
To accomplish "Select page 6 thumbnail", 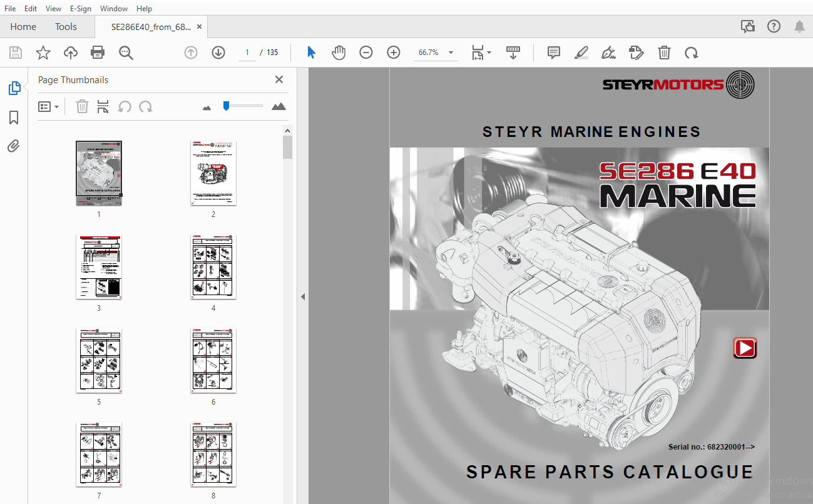I will tap(213, 361).
